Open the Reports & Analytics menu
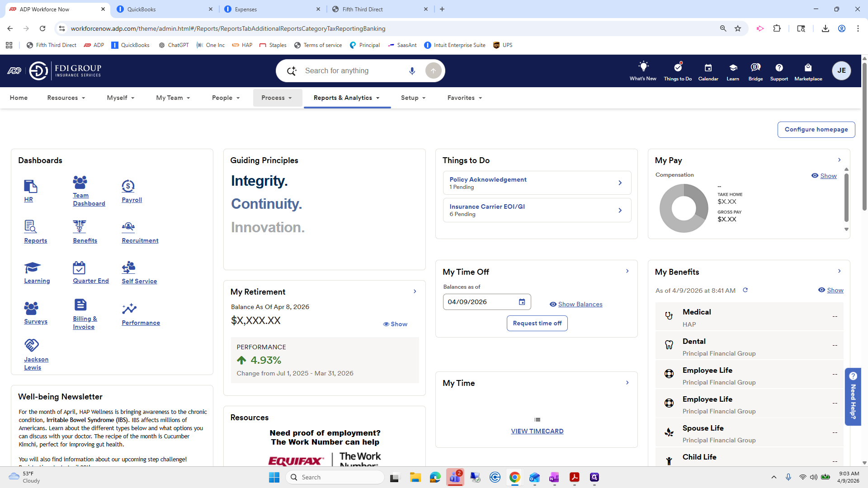The height and width of the screenshot is (488, 868). [347, 98]
